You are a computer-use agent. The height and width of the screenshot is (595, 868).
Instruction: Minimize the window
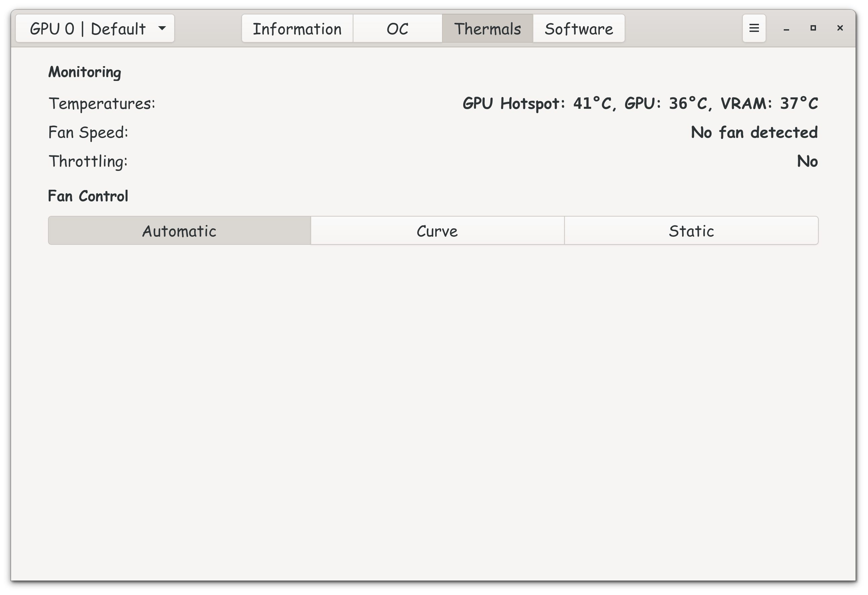pyautogui.click(x=786, y=29)
